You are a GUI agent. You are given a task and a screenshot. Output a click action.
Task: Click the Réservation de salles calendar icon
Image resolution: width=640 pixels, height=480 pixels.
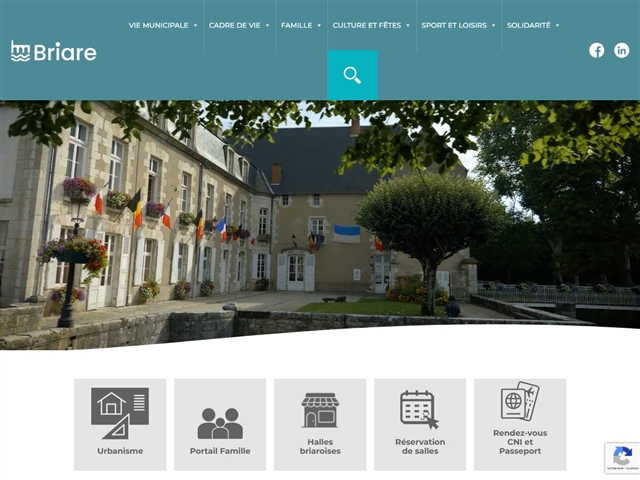click(x=419, y=409)
